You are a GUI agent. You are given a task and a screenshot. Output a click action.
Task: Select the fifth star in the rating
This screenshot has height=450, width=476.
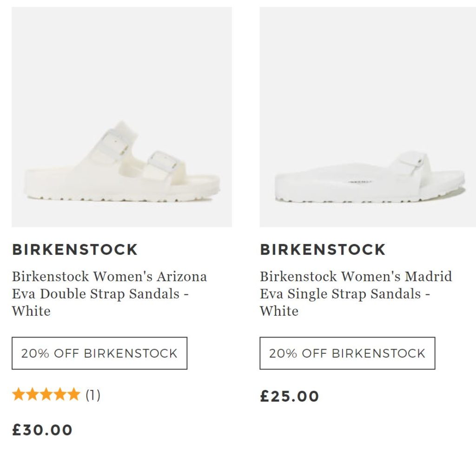73,395
